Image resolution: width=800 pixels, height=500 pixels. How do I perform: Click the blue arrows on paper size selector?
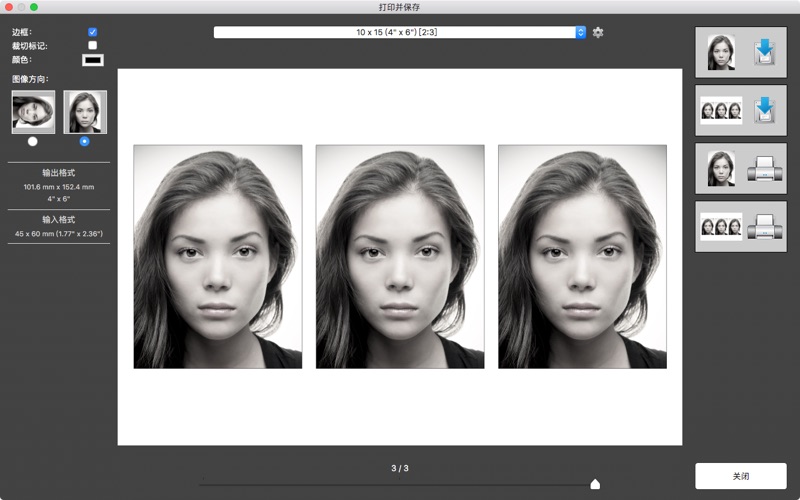point(580,32)
